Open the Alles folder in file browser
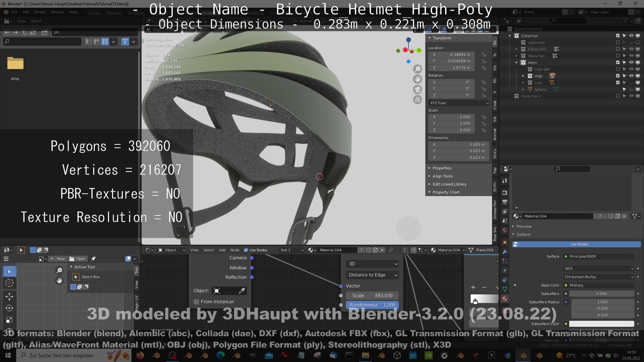Viewport: 644px width, 362px height. 15,68
